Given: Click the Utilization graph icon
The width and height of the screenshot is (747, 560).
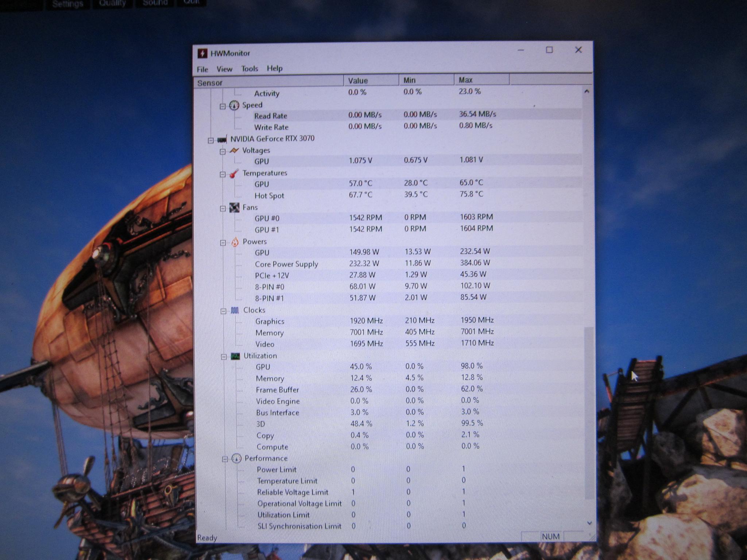Looking at the screenshot, I should click(235, 356).
